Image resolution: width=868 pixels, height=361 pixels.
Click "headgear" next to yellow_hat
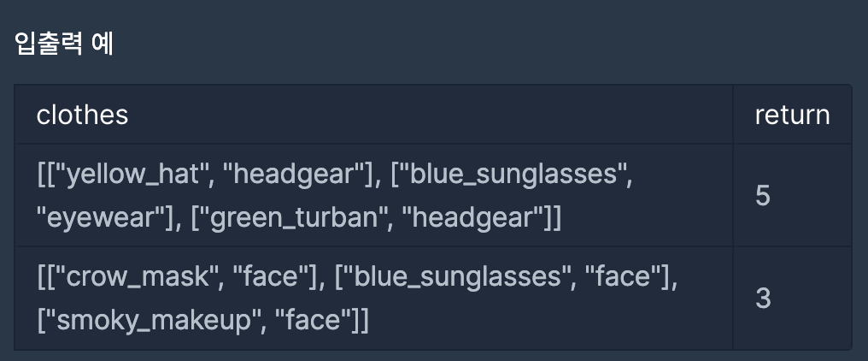click(x=293, y=175)
